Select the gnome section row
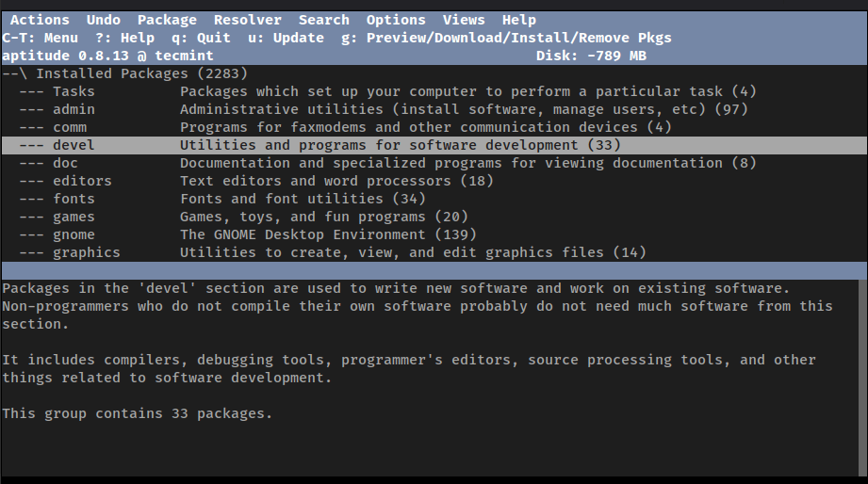The height and width of the screenshot is (484, 868). tap(74, 234)
